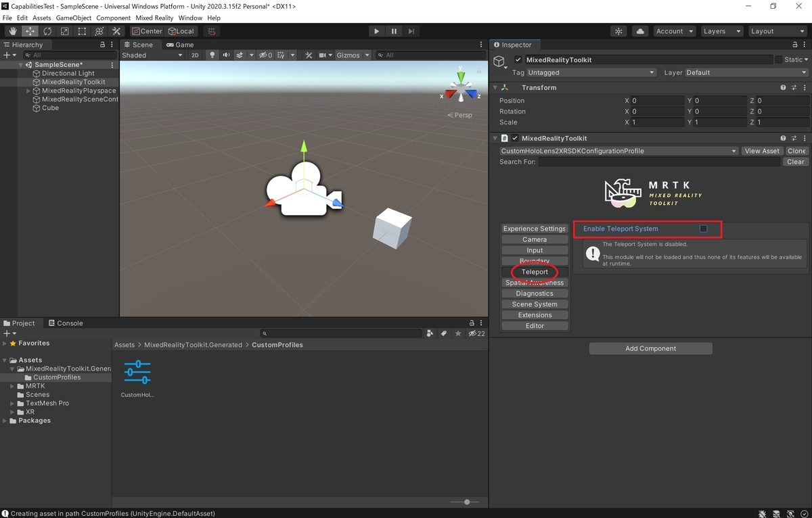
Task: Open scene camera settings icon
Action: tap(323, 55)
